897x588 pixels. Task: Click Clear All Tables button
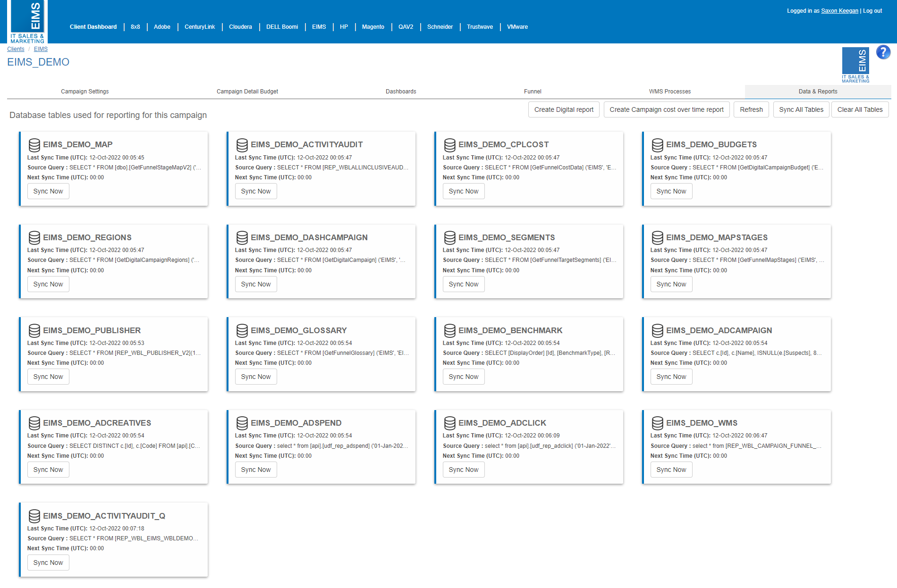[860, 109]
